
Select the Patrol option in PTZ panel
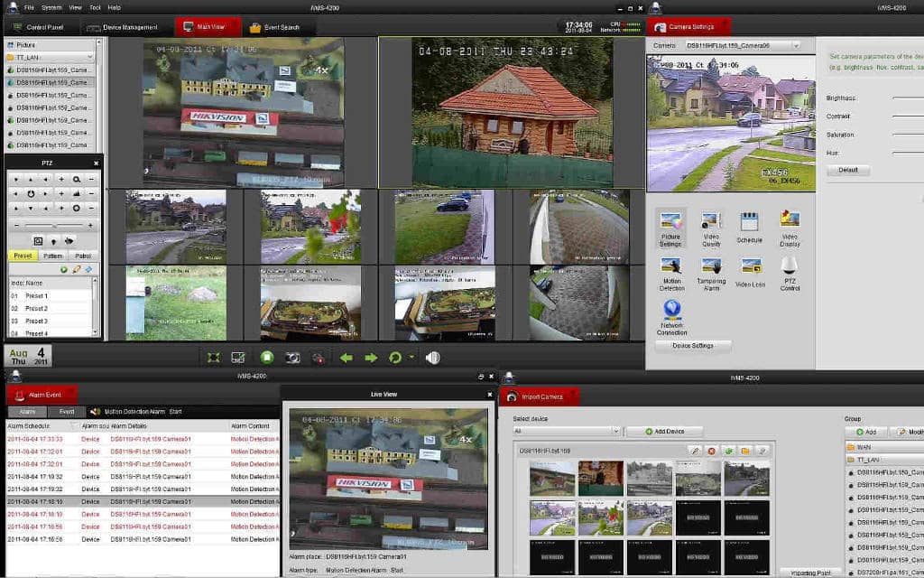(83, 256)
